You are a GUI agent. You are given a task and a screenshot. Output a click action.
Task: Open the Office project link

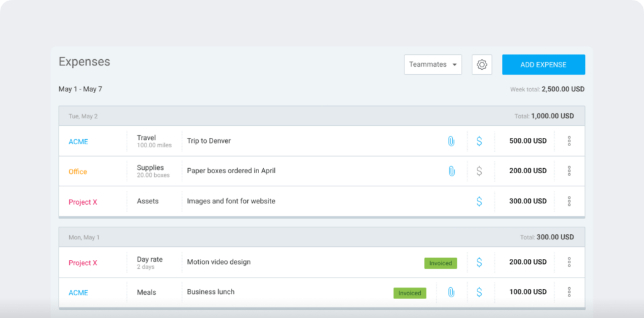(x=77, y=171)
